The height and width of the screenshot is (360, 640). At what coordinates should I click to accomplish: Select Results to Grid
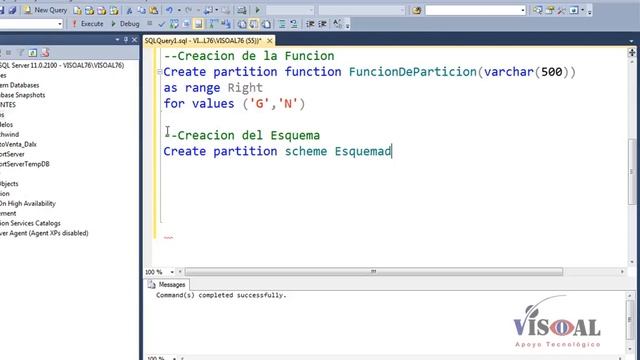pos(254,24)
